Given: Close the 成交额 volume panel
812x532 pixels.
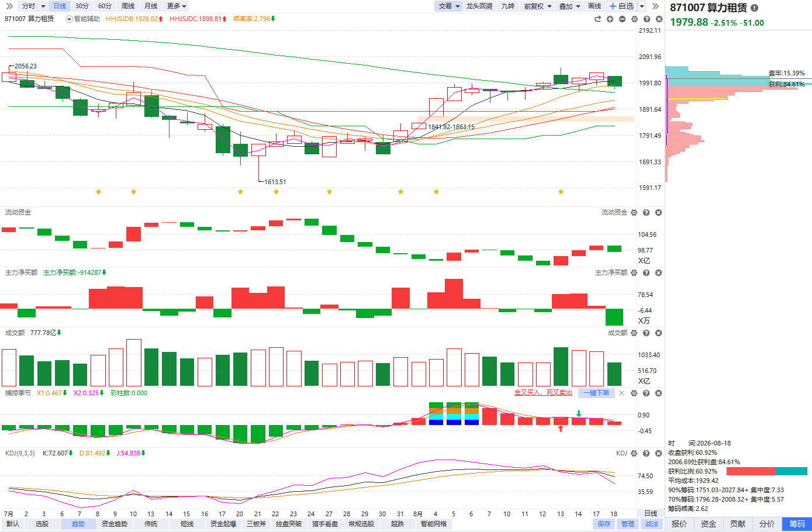Looking at the screenshot, I should click(659, 333).
